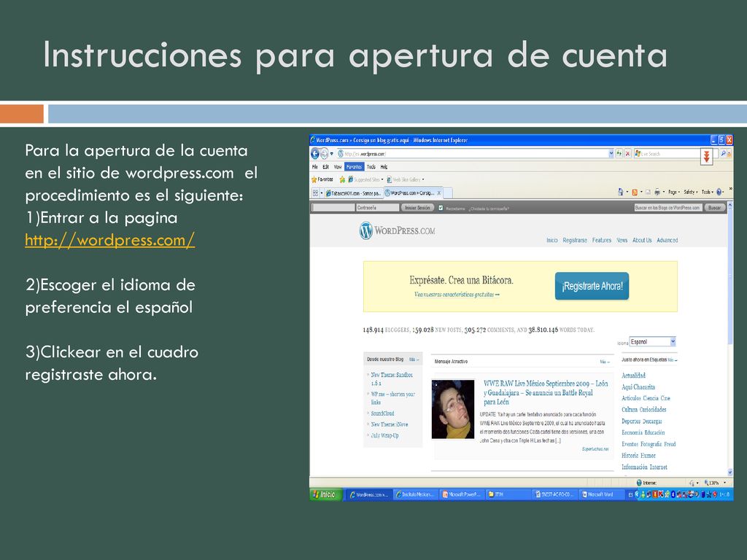The image size is (747, 560).
Task: Open the ITM folder taskbar item
Action: point(507,495)
